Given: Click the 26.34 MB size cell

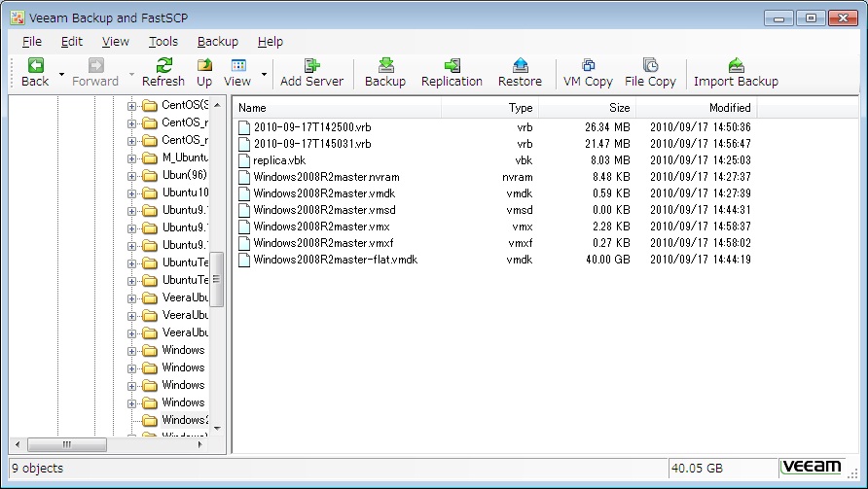Looking at the screenshot, I should point(607,127).
